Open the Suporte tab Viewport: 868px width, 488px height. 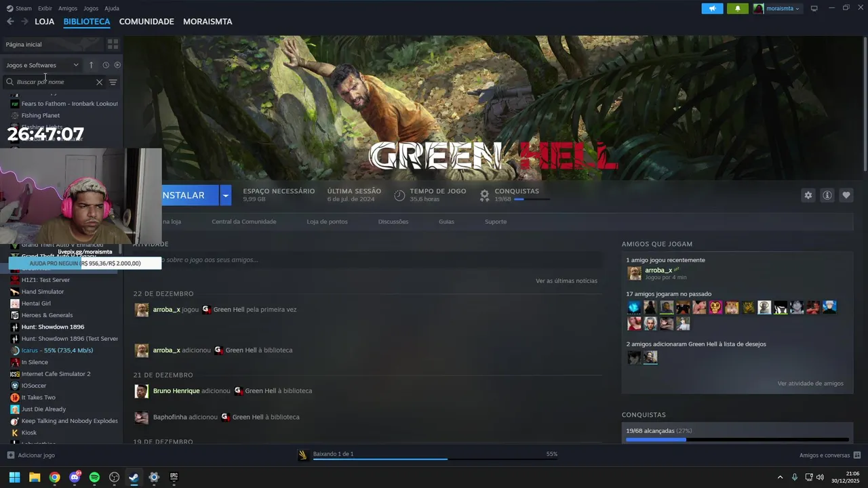496,222
